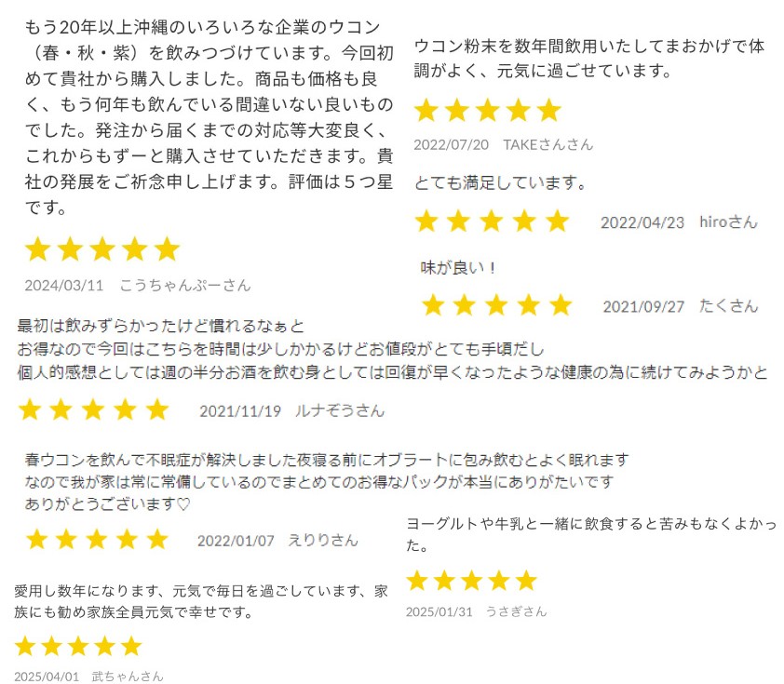The height and width of the screenshot is (684, 784).
Task: Click reviewer name ルナぞうさん
Action: click(340, 410)
